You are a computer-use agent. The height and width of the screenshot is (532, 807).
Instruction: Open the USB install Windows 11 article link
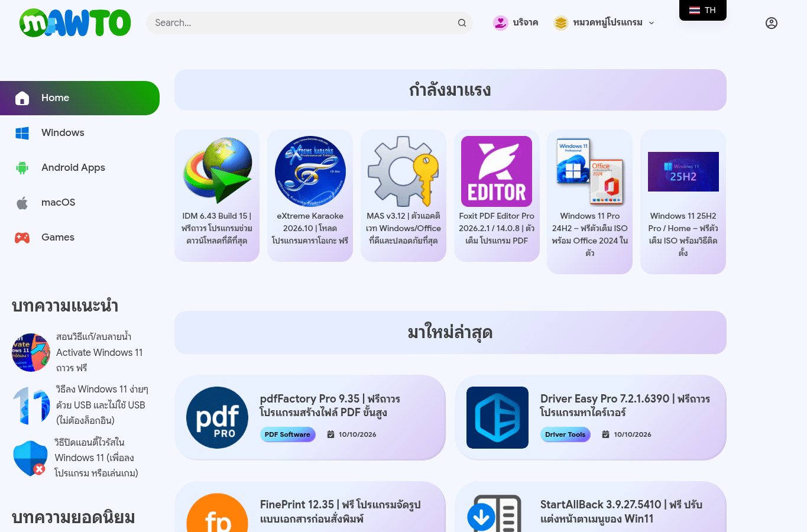102,405
